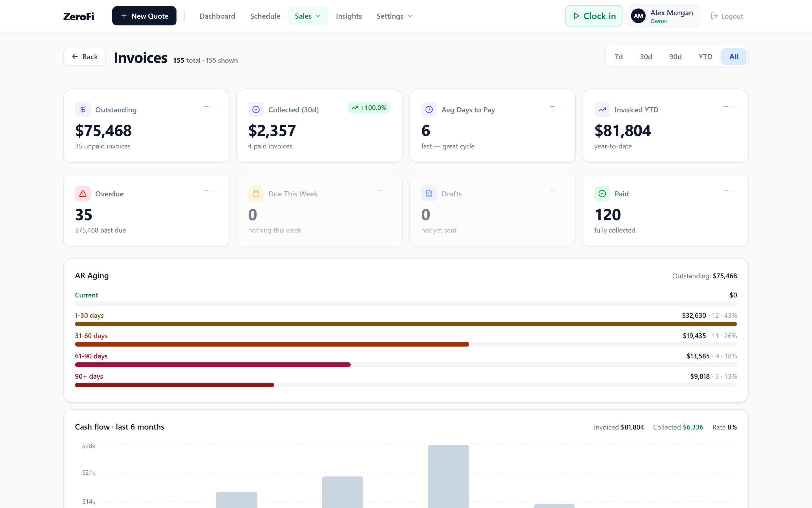Open the Dashboard page

click(x=217, y=16)
